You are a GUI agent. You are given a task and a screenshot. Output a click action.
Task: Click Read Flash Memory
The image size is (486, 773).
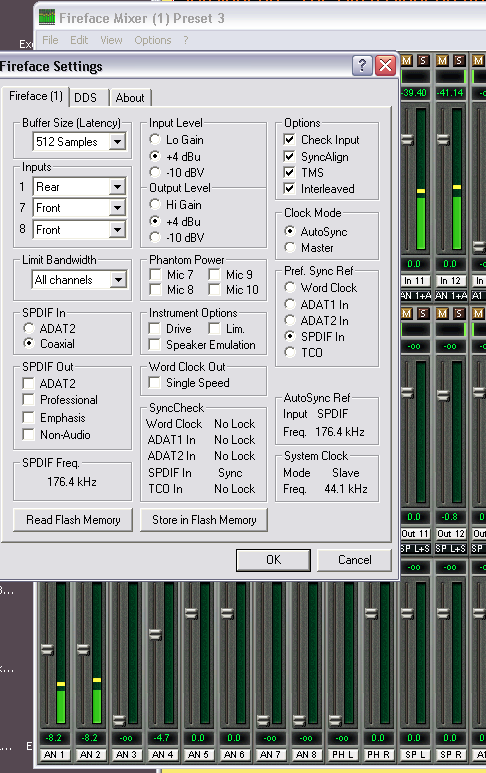pos(73,520)
